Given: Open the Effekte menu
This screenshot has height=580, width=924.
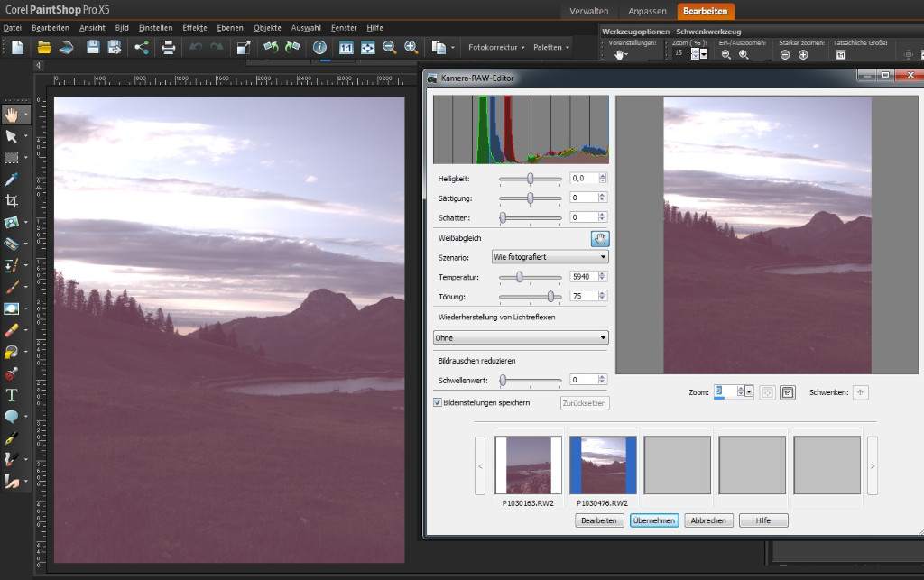Looking at the screenshot, I should (x=195, y=28).
